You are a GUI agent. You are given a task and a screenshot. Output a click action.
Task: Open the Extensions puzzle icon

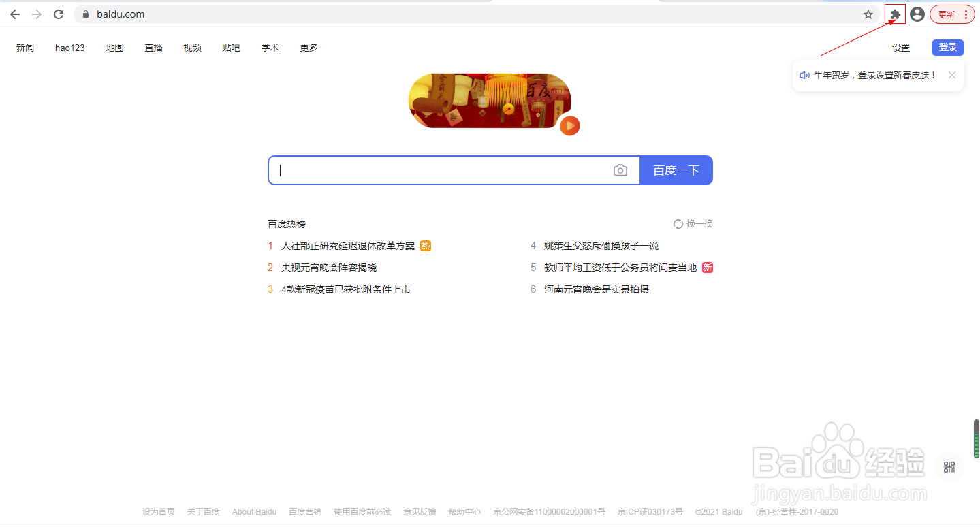[896, 14]
